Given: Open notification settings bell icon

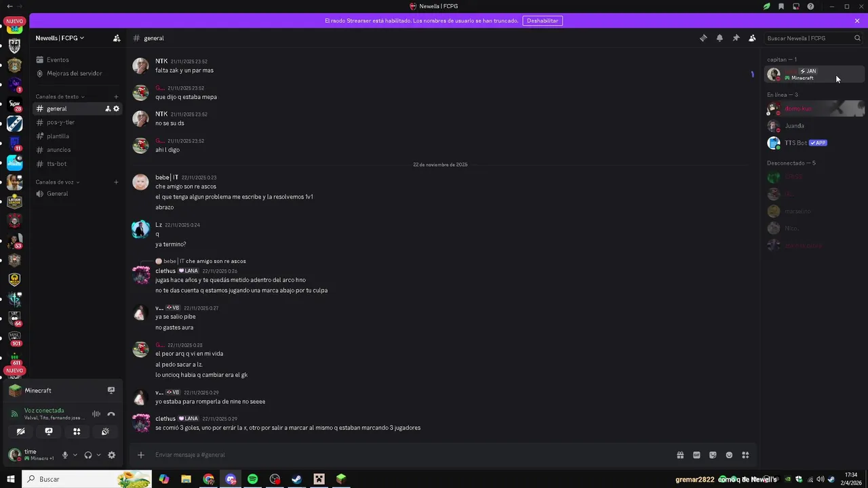Looking at the screenshot, I should click(x=719, y=38).
